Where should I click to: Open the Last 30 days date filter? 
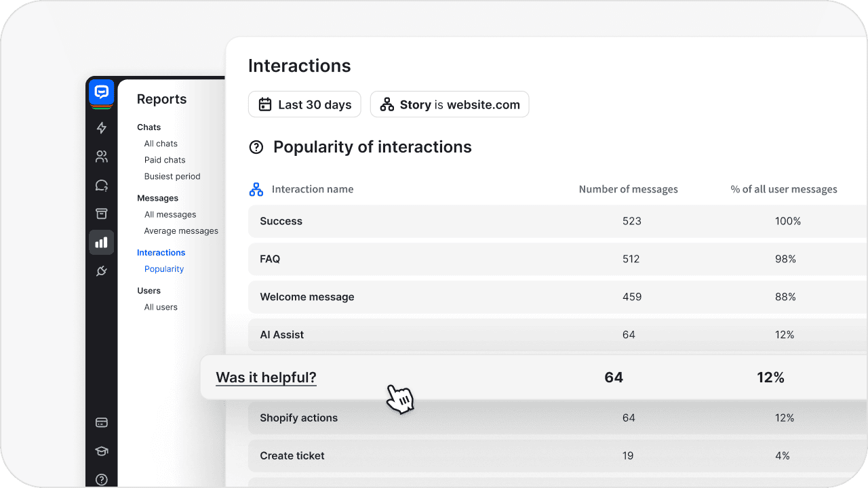coord(304,104)
